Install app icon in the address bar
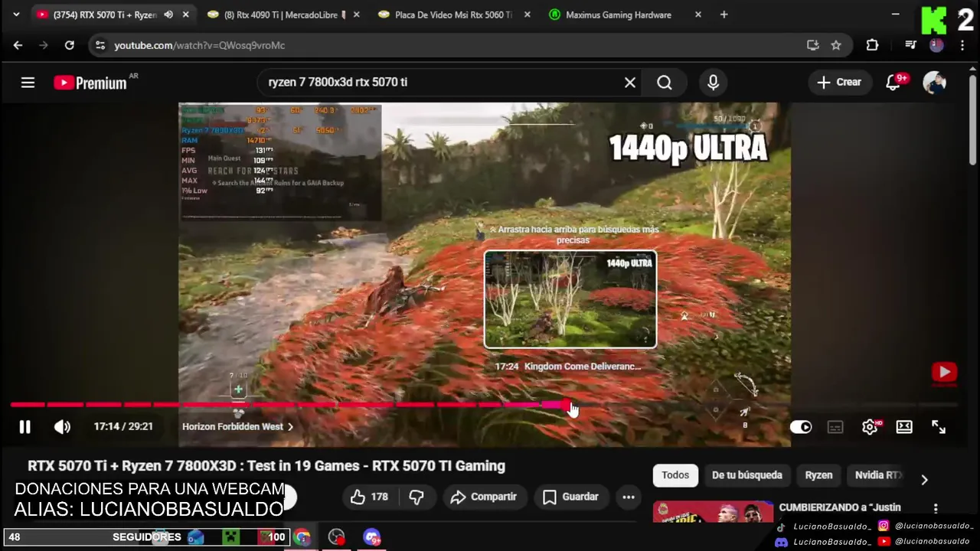Image resolution: width=980 pixels, height=551 pixels. coord(813,45)
